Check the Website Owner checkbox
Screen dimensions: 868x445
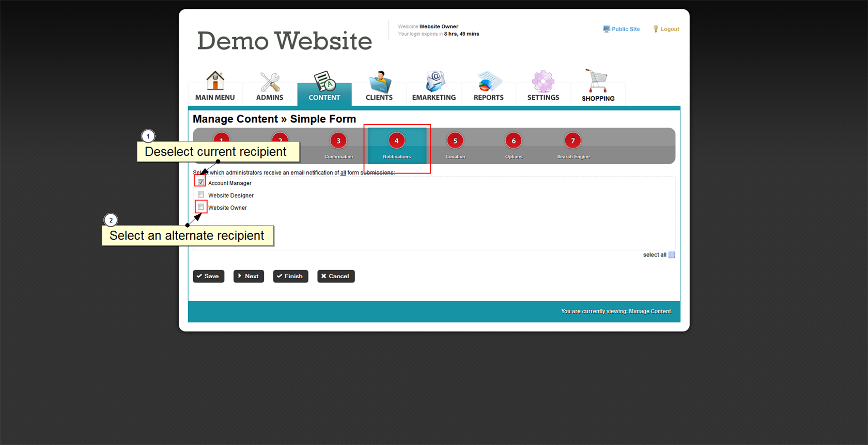click(201, 207)
